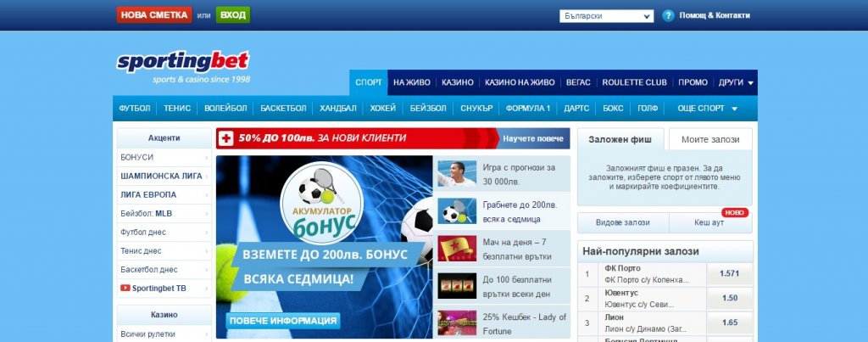Click the arrow next to ЛИГА ЕВРОПА
The image size is (868, 342).
207,195
